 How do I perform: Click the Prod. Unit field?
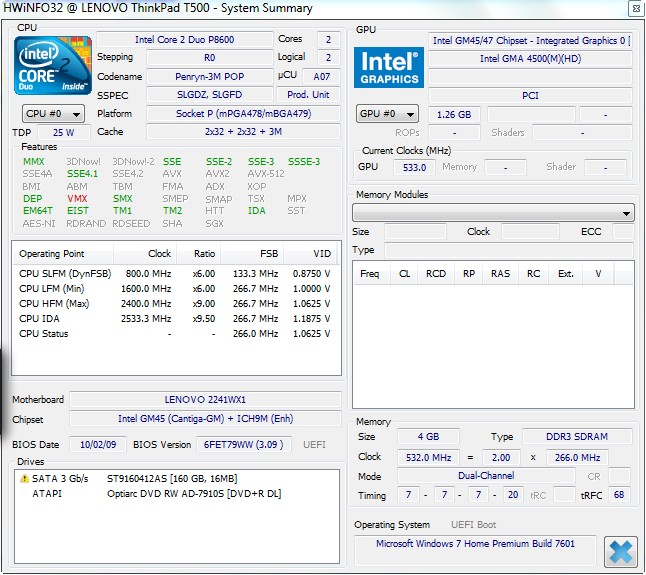(308, 95)
